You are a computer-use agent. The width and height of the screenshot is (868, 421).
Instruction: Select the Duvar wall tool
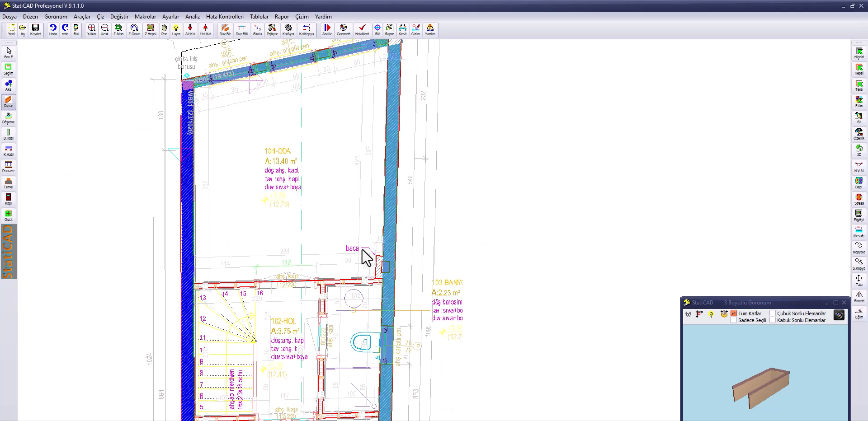point(8,102)
